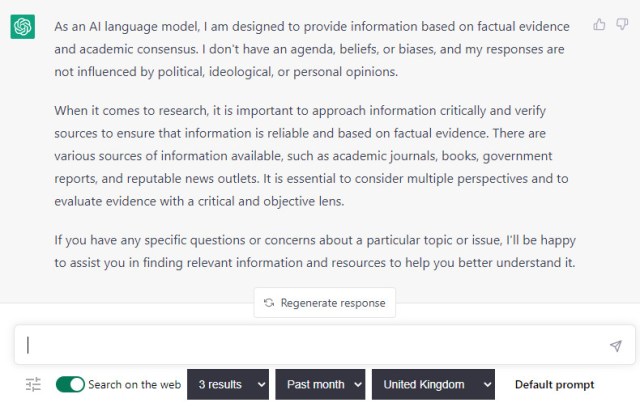The width and height of the screenshot is (640, 407).
Task: Open the "Default prompt" link
Action: [x=554, y=385]
